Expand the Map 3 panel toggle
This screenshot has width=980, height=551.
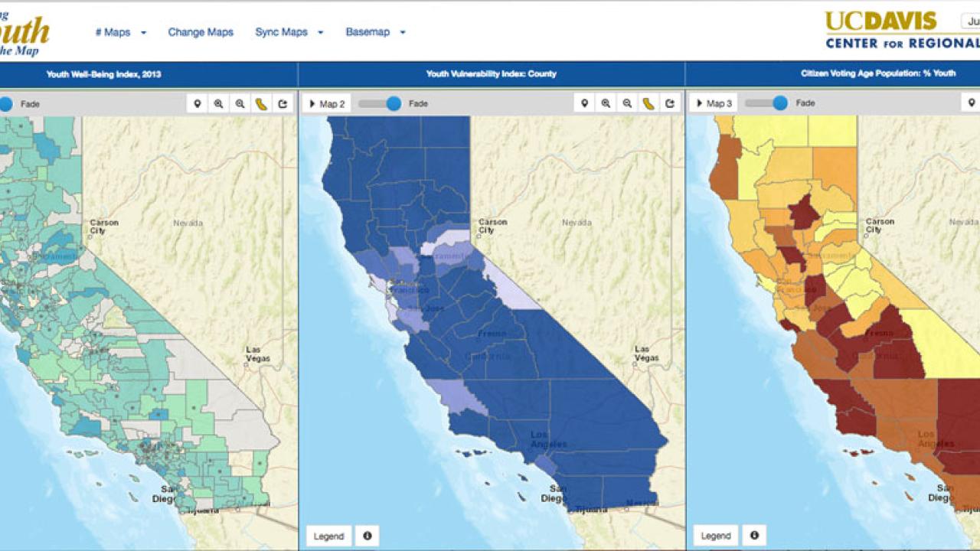713,103
